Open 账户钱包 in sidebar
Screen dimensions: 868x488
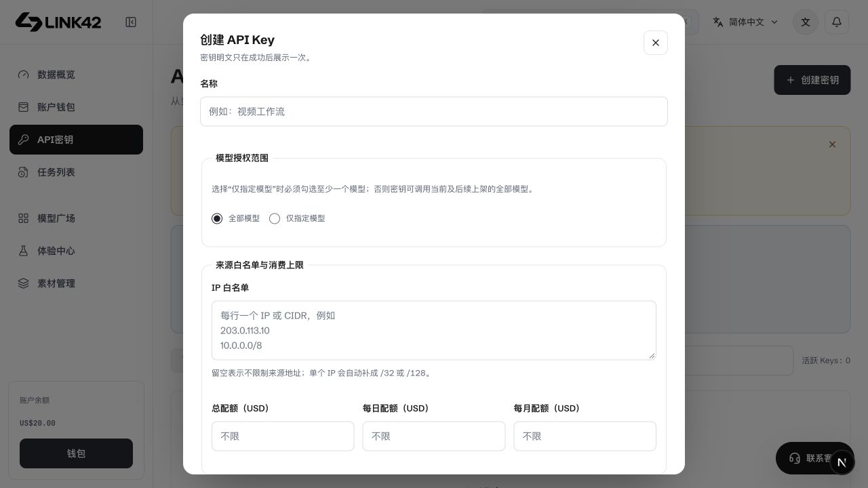click(x=76, y=107)
